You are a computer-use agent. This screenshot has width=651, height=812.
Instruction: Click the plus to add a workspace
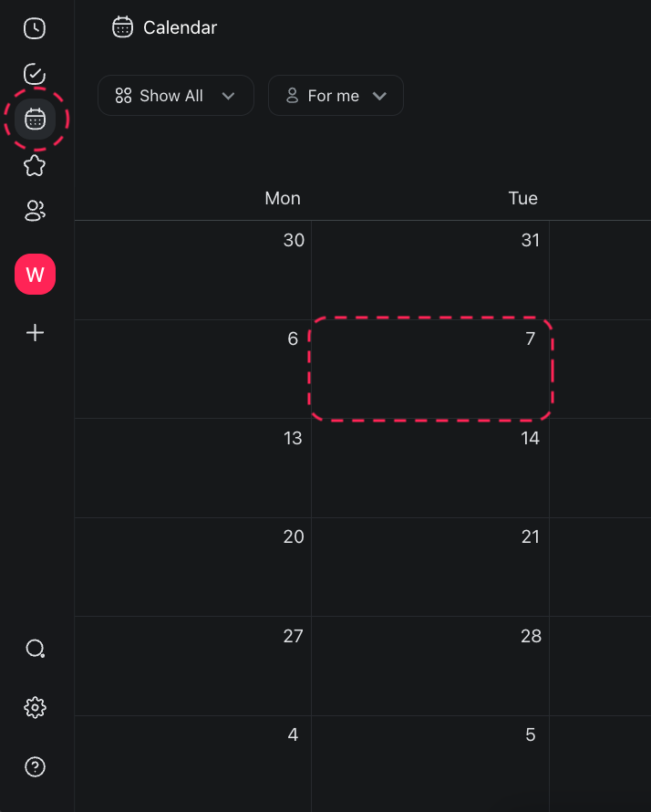point(35,332)
